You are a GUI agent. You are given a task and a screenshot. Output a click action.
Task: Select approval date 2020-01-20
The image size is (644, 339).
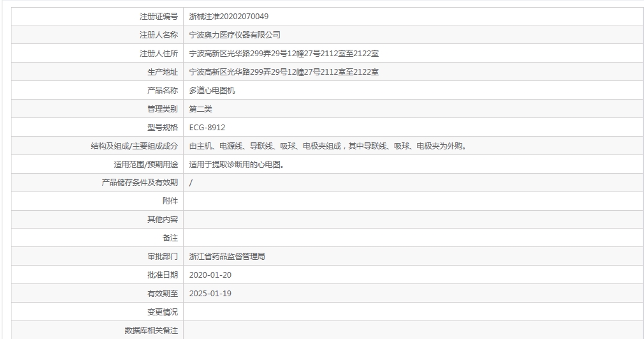[x=210, y=275]
